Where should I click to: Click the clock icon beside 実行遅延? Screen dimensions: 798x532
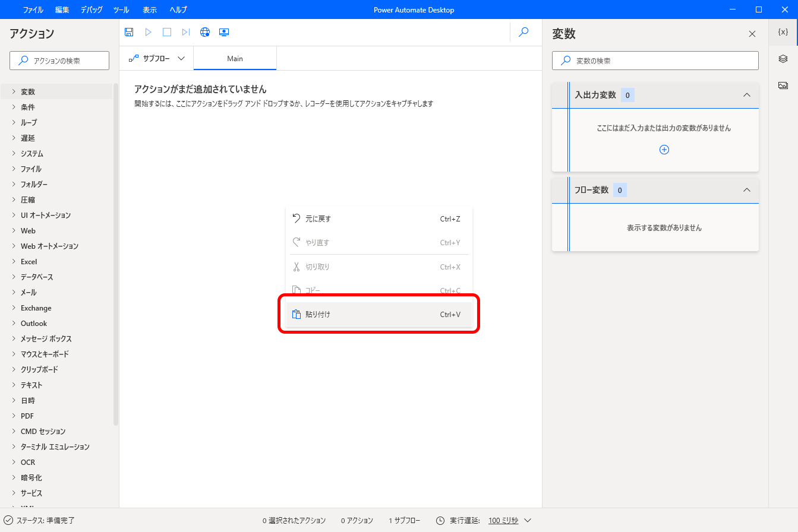click(x=440, y=520)
